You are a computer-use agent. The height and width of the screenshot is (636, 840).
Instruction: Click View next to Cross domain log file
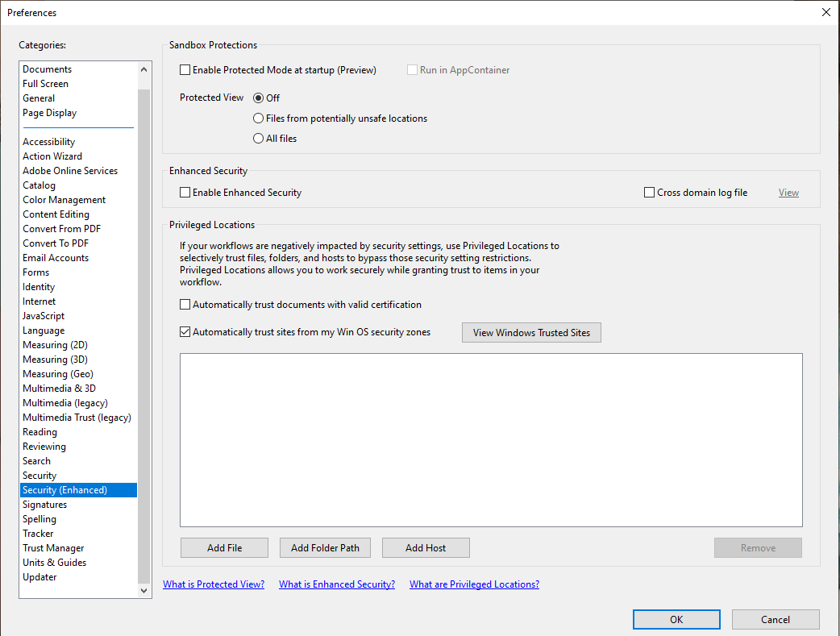[x=788, y=193]
